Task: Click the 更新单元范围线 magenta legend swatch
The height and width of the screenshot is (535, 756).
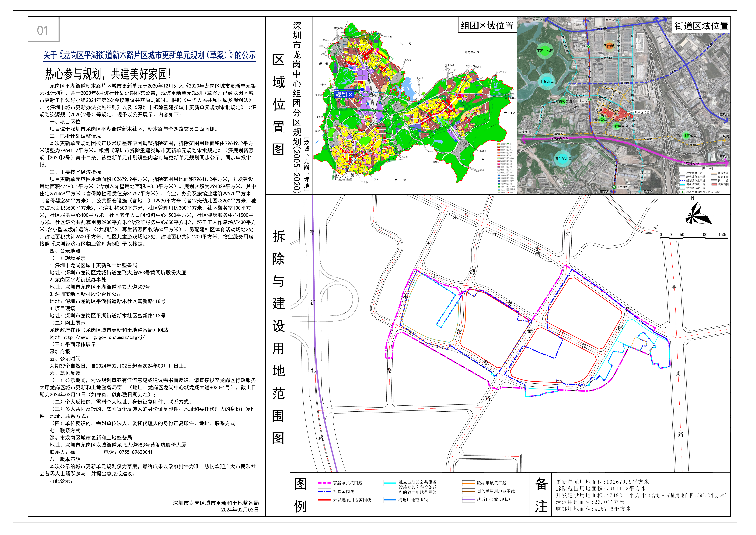Action: 324,483
